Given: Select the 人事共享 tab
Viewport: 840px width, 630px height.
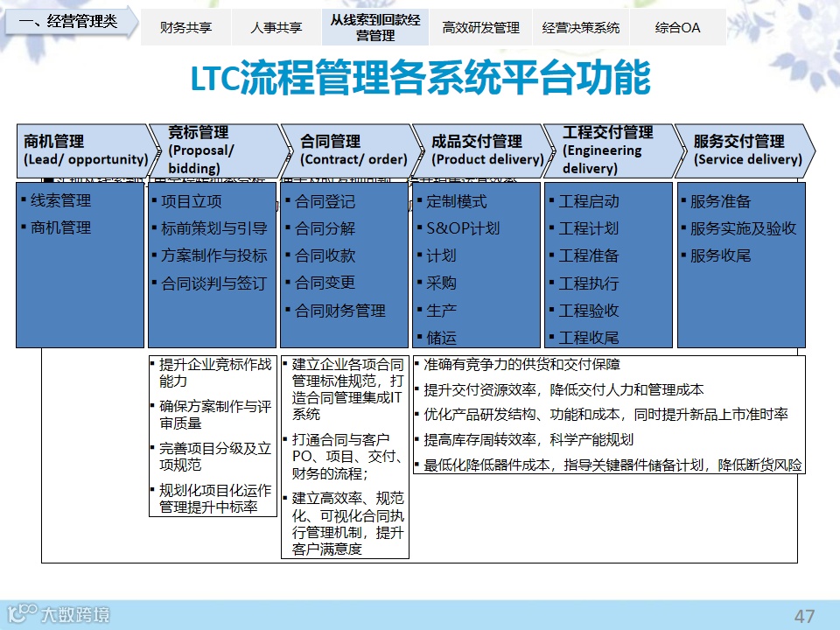Looking at the screenshot, I should pos(276,27).
